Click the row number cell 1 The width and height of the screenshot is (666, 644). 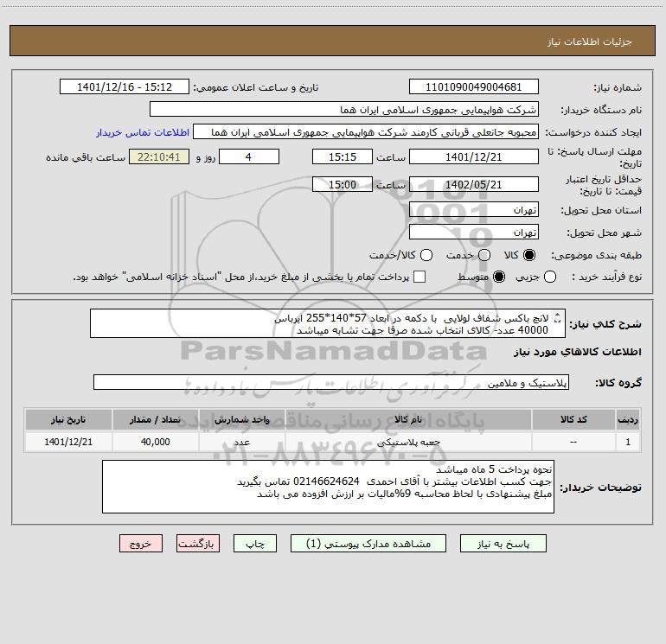[x=628, y=442]
